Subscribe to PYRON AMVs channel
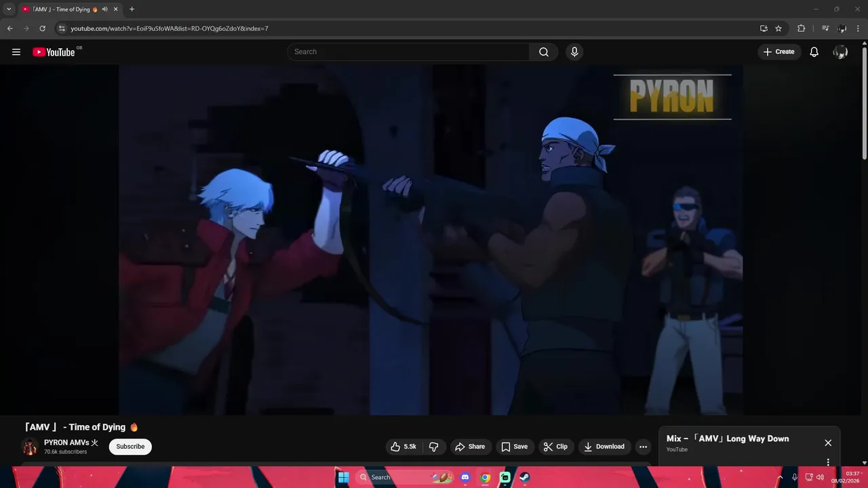 [x=130, y=447]
